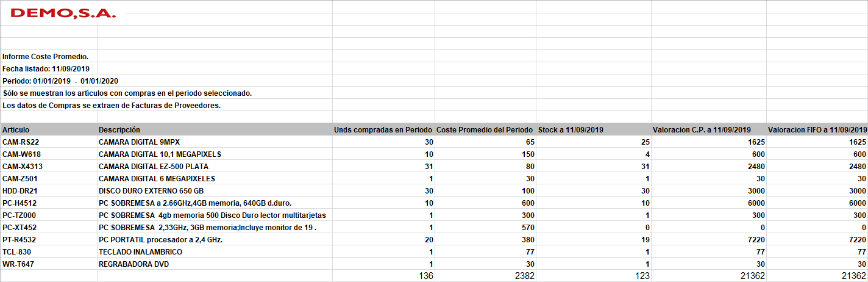Select the CAM-RS22 article cell

[x=49, y=142]
